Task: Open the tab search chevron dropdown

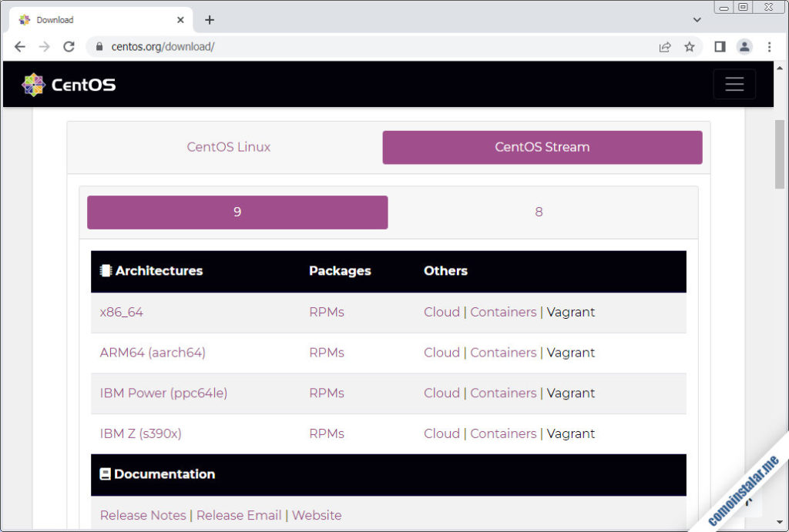Action: coord(697,20)
